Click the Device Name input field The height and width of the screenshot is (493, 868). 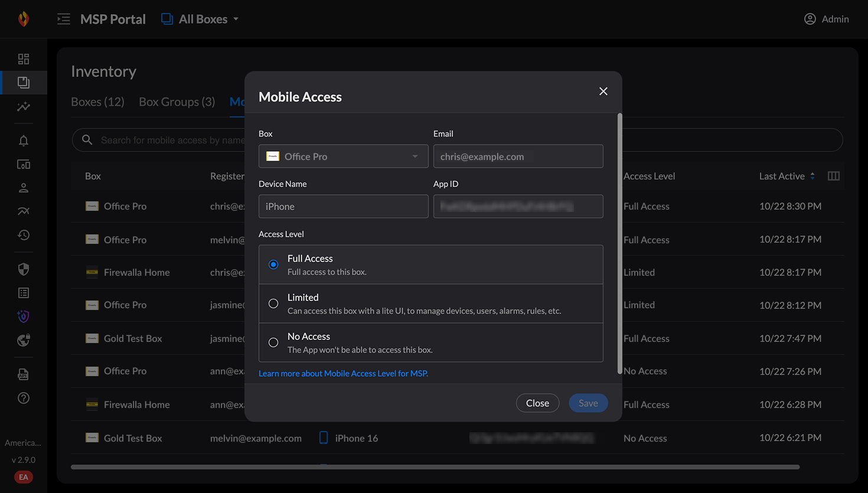(x=343, y=207)
